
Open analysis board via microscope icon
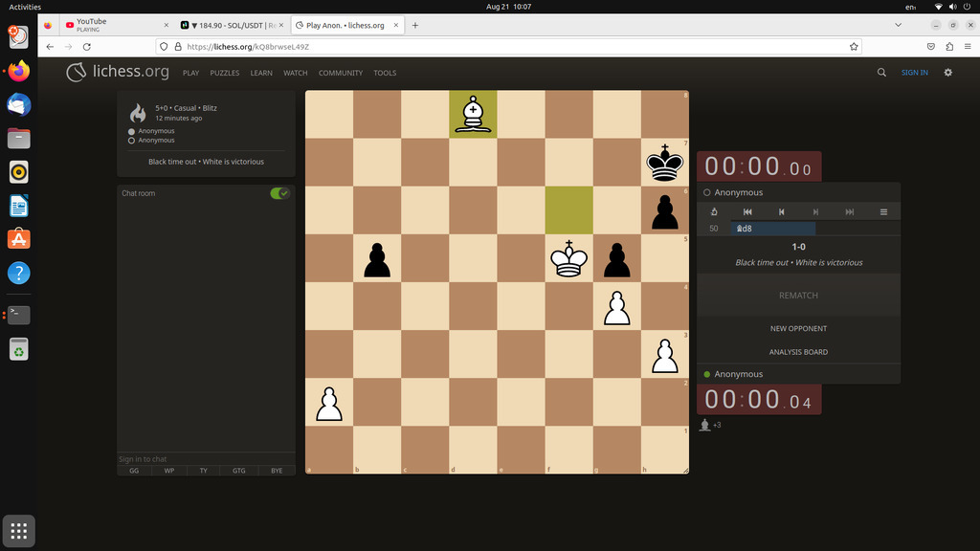[714, 211]
